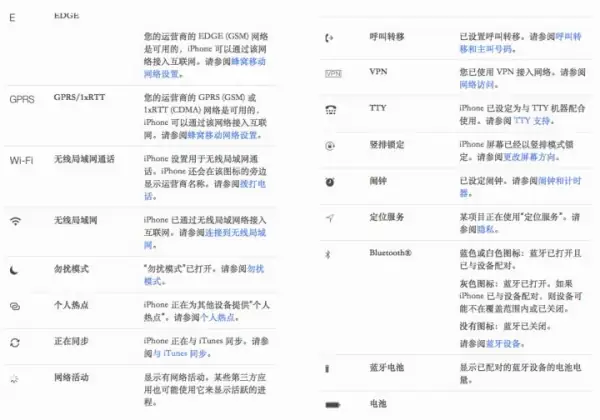
Task: Select the 电池 label
Action: 378,403
